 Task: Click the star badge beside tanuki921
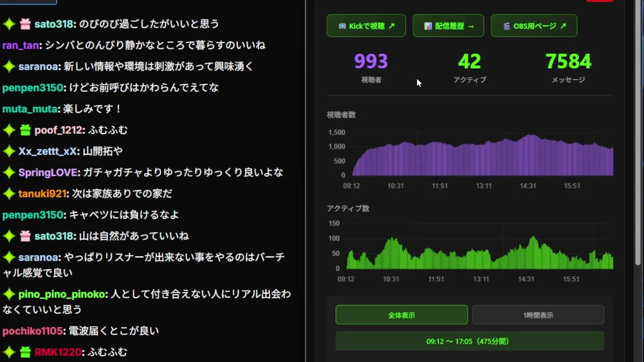pyautogui.click(x=9, y=194)
